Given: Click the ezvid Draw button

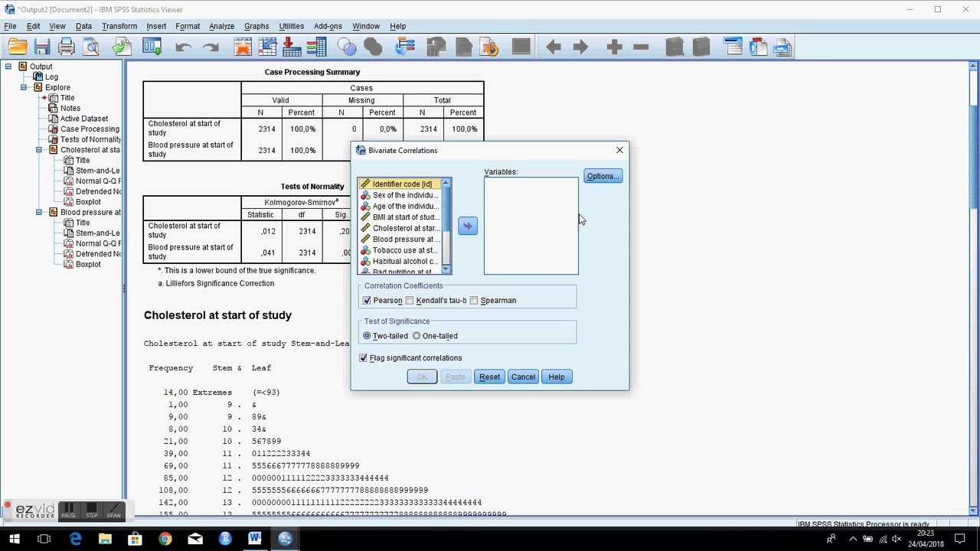Looking at the screenshot, I should point(114,510).
